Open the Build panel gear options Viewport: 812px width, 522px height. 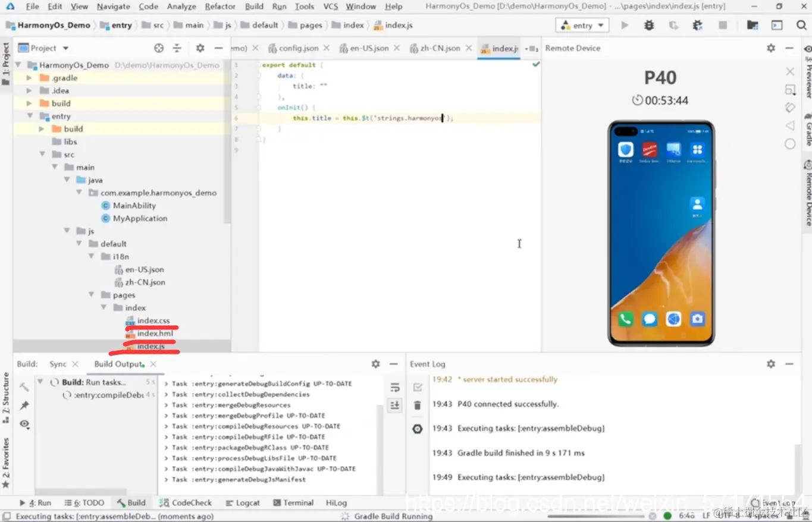(x=375, y=364)
